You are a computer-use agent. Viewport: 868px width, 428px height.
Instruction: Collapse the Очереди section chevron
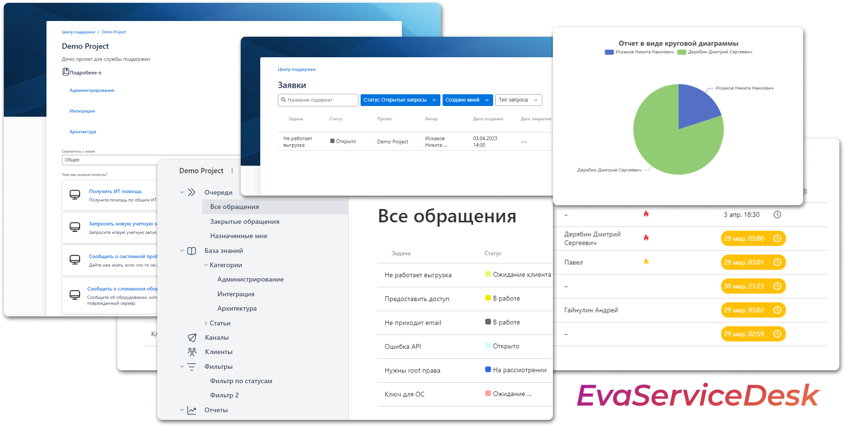(x=182, y=192)
